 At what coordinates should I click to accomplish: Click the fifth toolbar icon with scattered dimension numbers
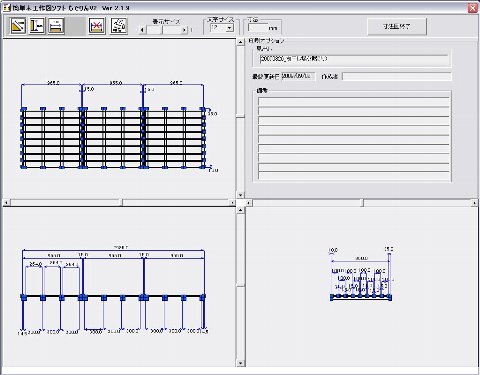click(x=119, y=26)
